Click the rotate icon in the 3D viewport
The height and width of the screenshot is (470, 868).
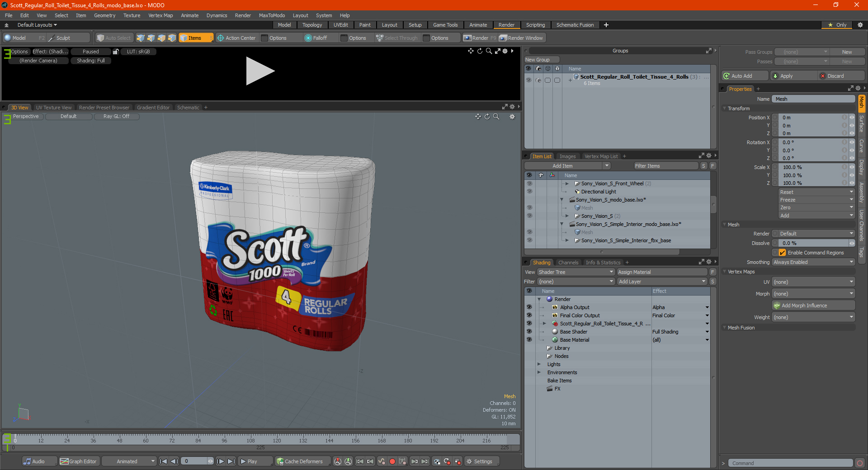487,117
